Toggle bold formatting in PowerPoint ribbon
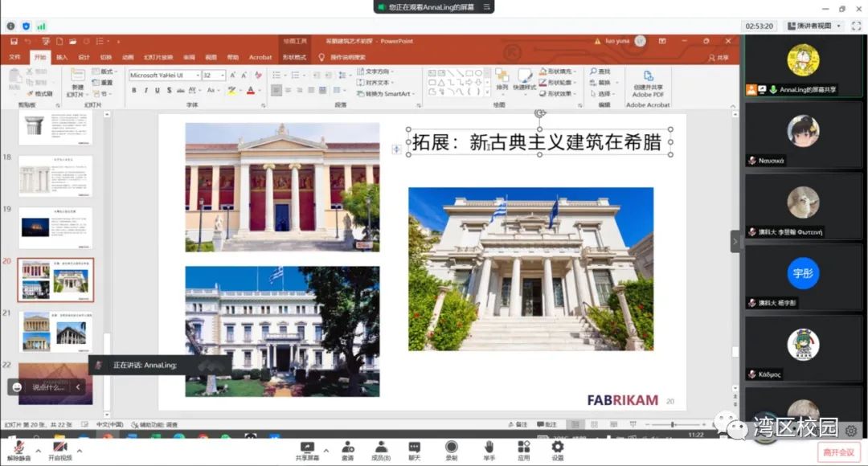This screenshot has height=466, width=868. click(x=134, y=91)
